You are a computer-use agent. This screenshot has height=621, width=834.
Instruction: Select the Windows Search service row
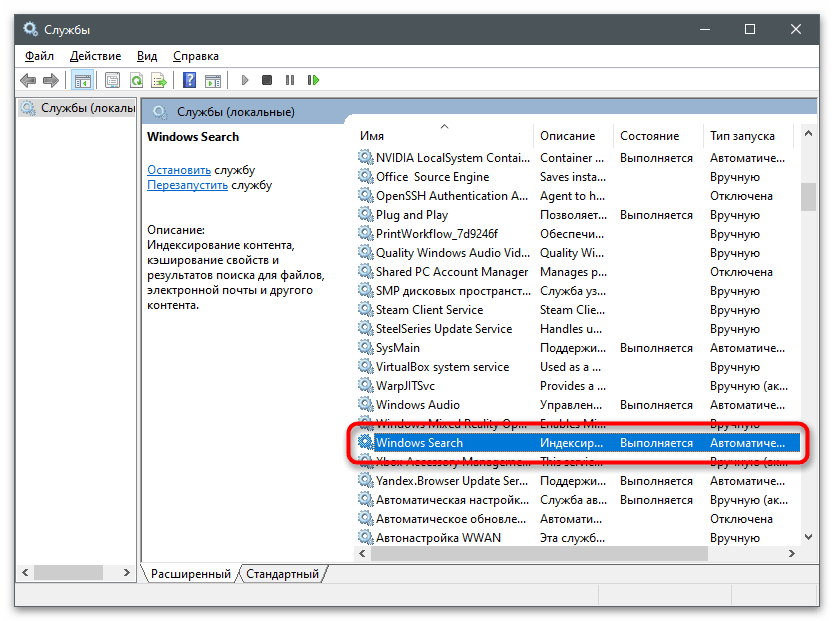coord(578,442)
